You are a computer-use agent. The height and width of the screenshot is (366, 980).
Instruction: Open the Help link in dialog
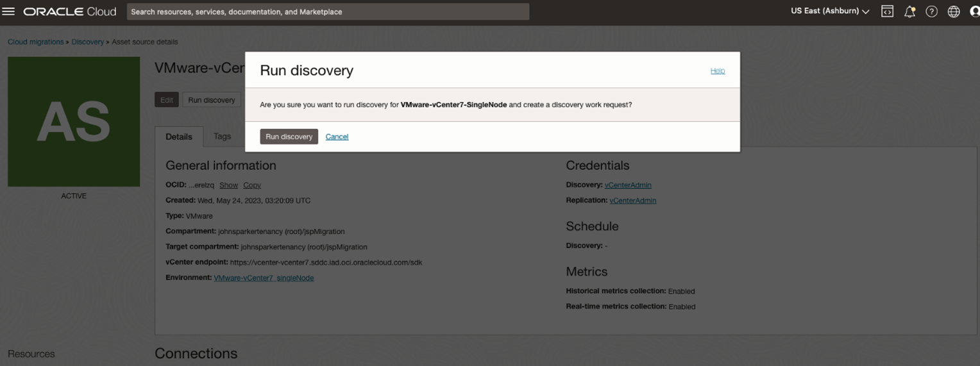coord(718,71)
